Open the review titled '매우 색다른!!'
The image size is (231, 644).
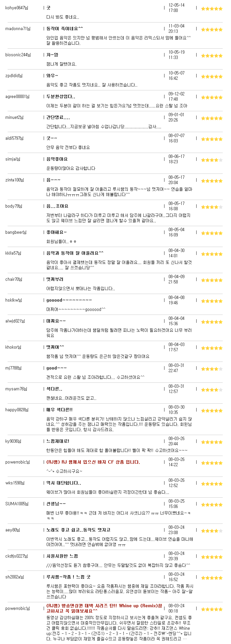(59, 410)
